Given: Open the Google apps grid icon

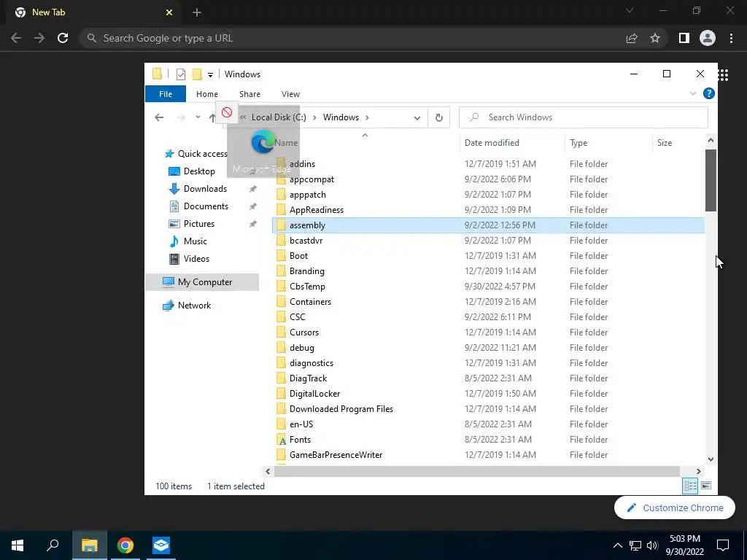Looking at the screenshot, I should [x=723, y=75].
